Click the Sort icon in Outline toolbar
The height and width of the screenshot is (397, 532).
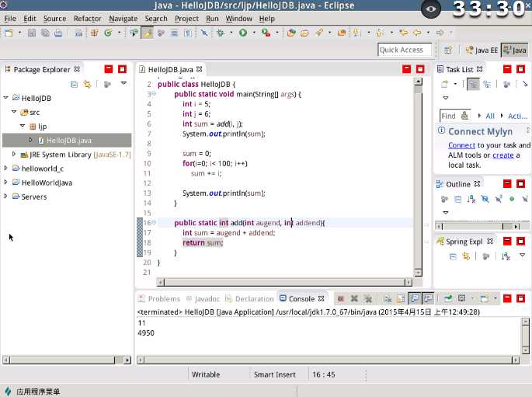tap(471, 199)
